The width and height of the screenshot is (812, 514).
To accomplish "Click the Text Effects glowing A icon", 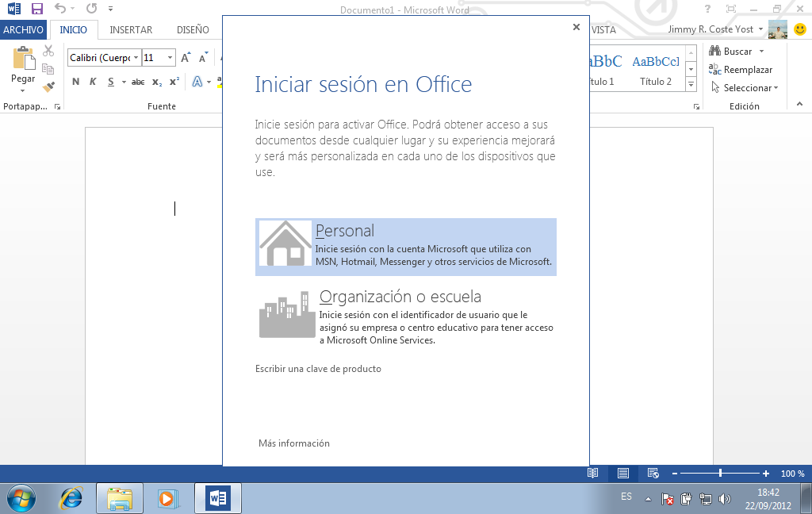I will (197, 82).
